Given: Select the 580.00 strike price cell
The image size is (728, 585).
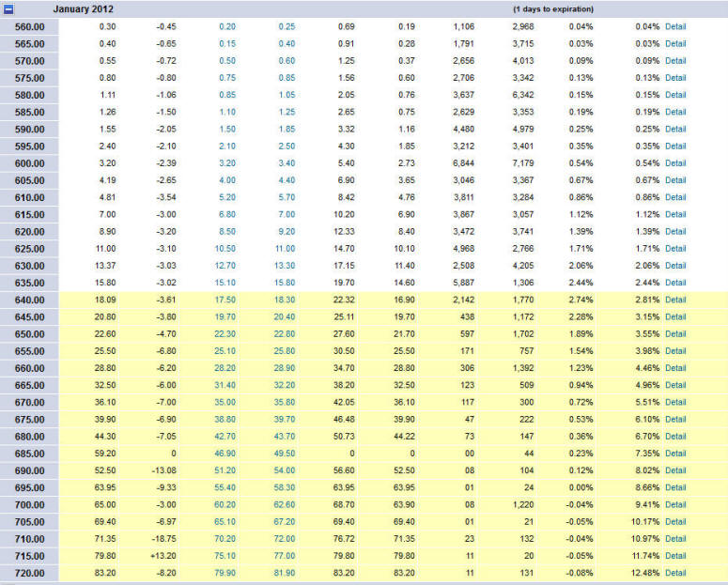Looking at the screenshot, I should coord(29,95).
